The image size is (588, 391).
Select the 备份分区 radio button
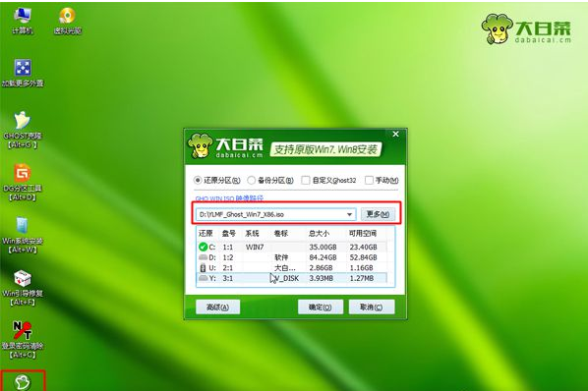pos(251,180)
